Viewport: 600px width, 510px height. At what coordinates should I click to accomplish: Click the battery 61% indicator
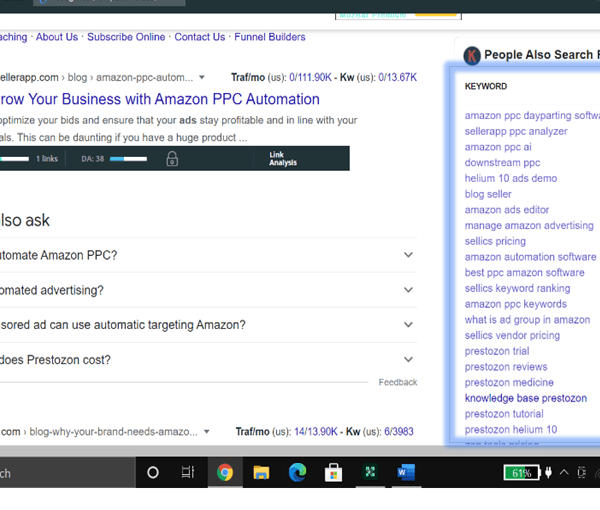click(522, 473)
